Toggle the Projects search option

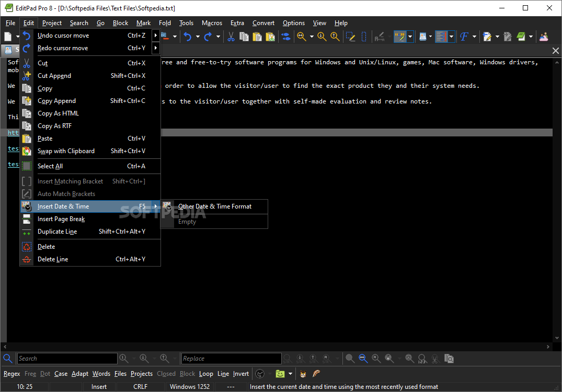point(142,374)
